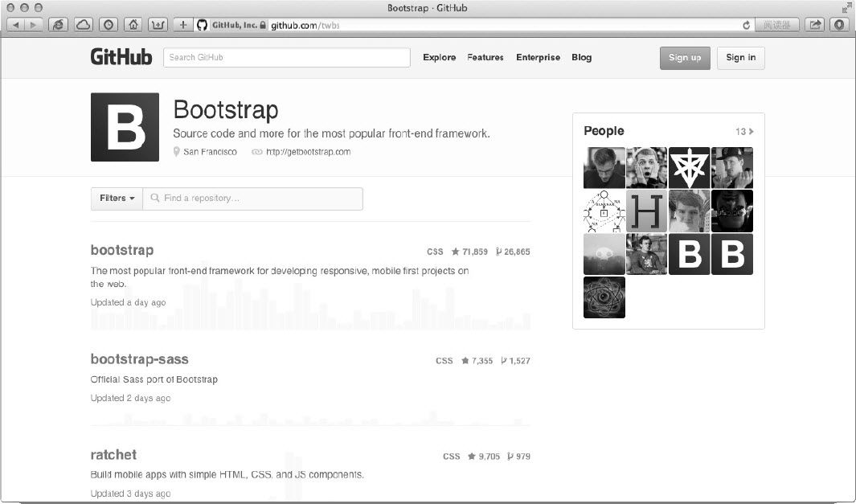
Task: Go to the home page via the house icon
Action: (x=133, y=25)
